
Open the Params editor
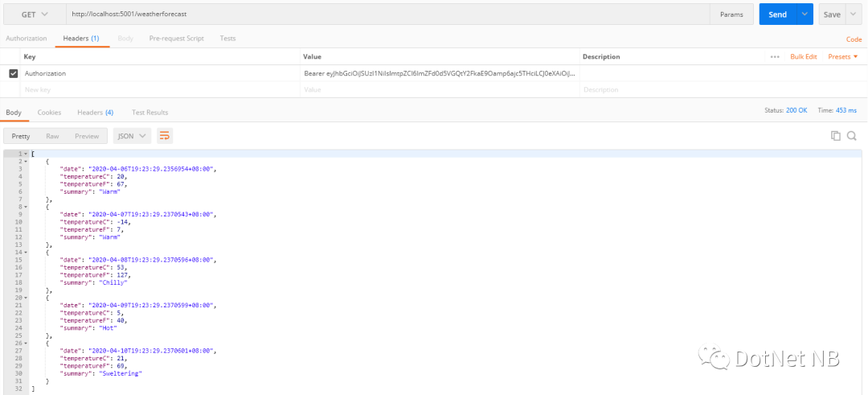point(732,14)
